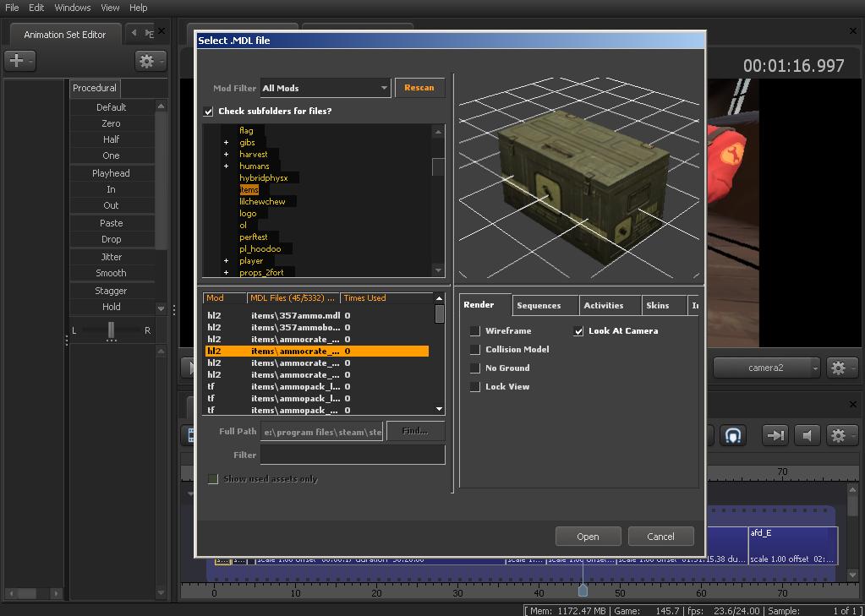Viewport: 865px width, 616px height.
Task: Click the timeline skip-to-end arrow icon
Action: 774,435
